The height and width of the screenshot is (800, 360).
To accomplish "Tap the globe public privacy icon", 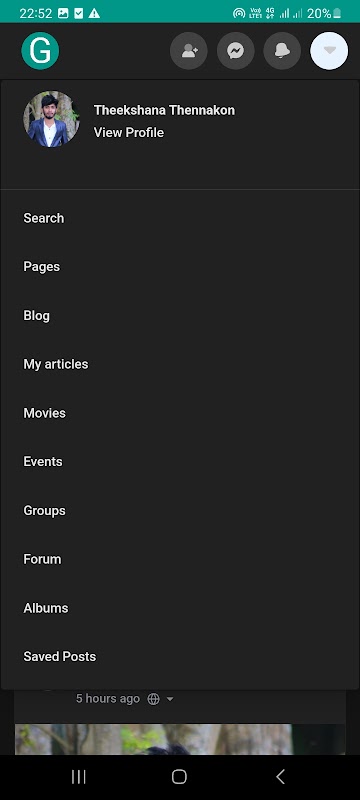I will pos(153,699).
